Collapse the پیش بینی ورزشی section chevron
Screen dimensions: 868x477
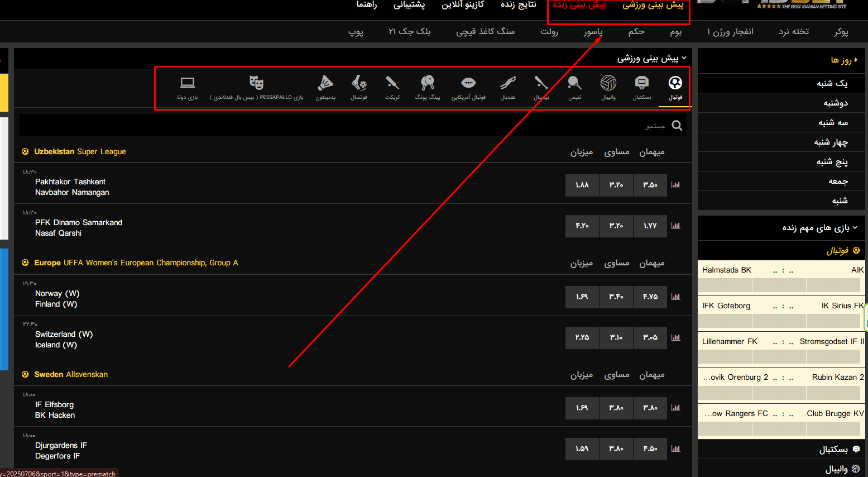[684, 58]
